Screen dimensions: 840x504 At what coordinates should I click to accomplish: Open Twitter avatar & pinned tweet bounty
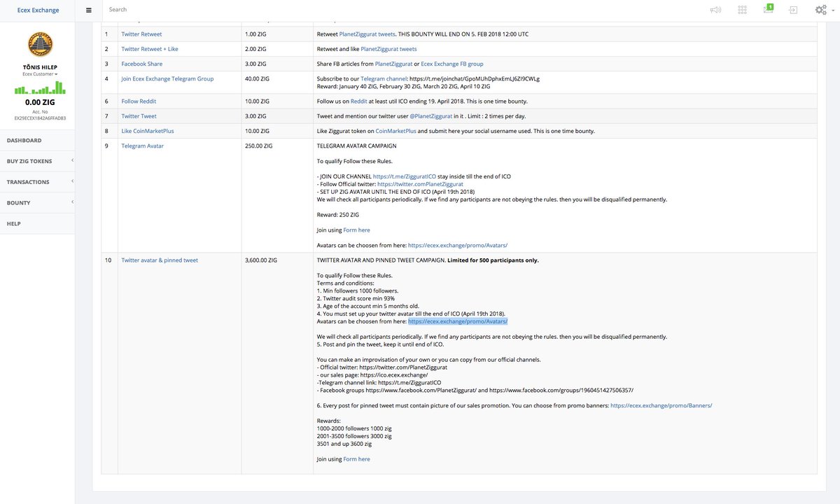[x=160, y=260]
